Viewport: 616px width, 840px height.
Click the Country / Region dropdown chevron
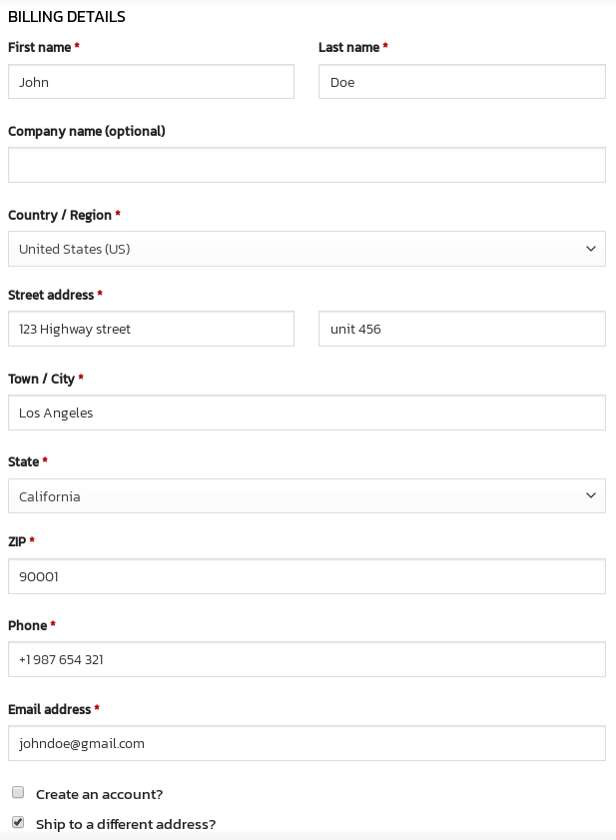click(590, 249)
